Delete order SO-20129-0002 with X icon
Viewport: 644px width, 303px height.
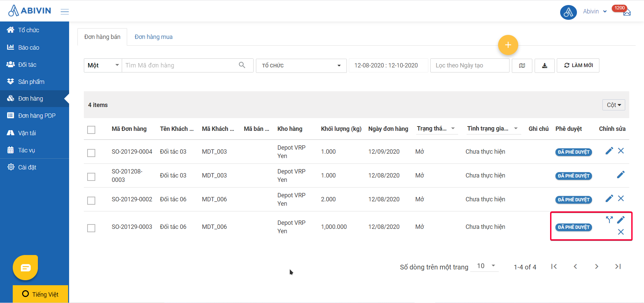(621, 199)
